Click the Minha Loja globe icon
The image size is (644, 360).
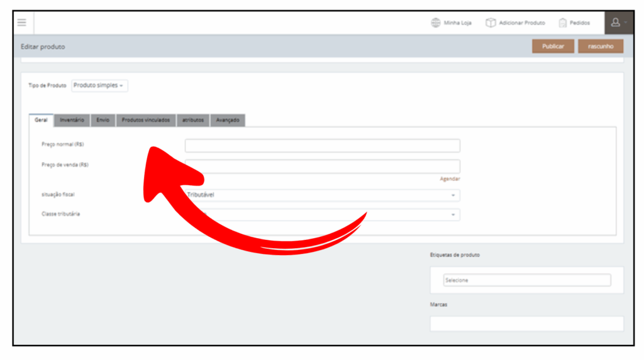coord(435,23)
